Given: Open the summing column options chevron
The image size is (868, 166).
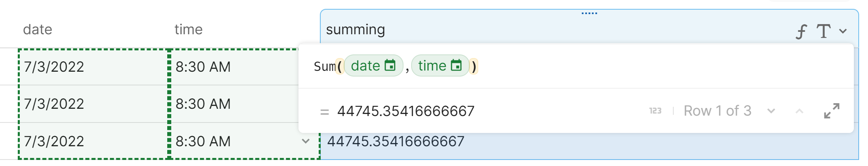Looking at the screenshot, I should tap(843, 31).
